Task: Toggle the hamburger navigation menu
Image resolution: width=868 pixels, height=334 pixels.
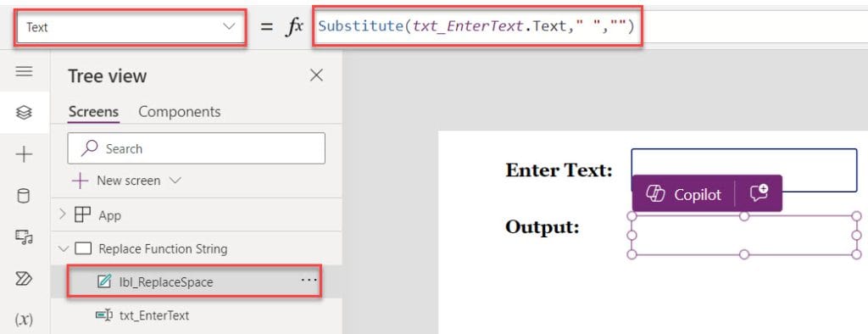Action: [x=24, y=71]
